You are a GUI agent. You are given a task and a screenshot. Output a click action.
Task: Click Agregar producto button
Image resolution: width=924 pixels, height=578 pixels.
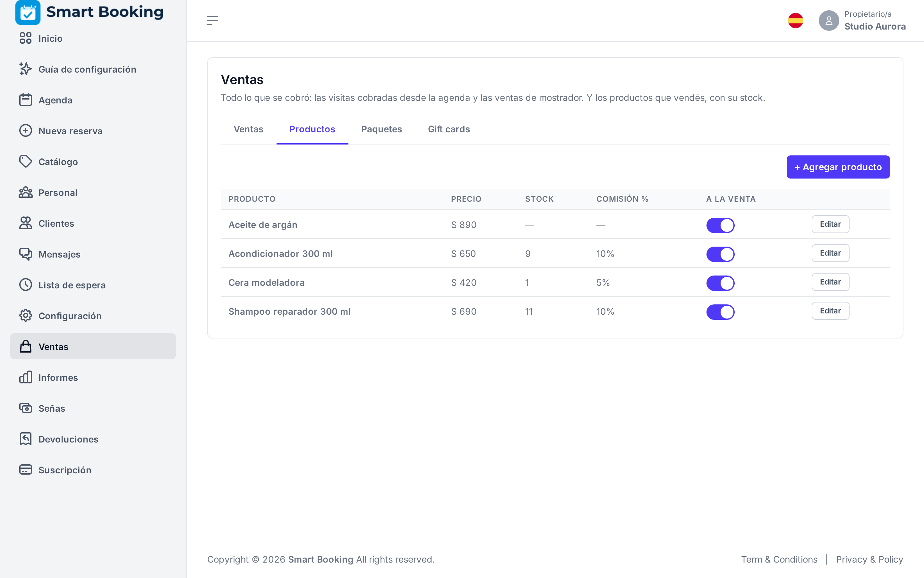[x=838, y=167]
